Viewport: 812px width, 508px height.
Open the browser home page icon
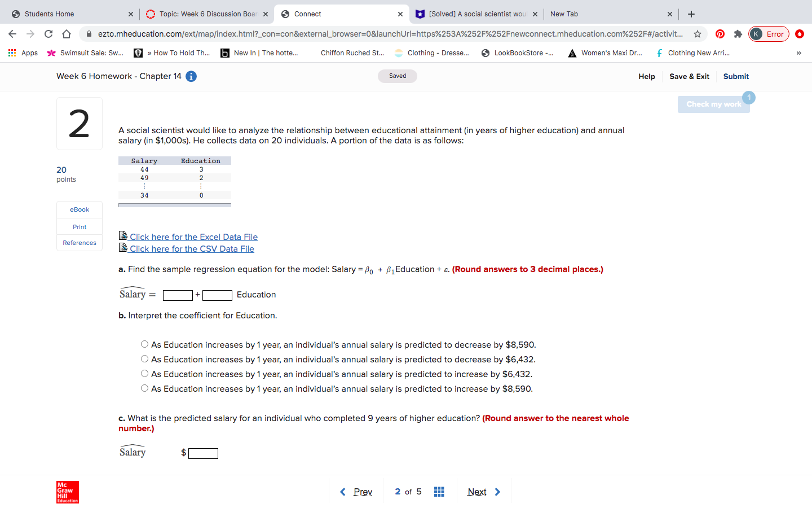[x=67, y=34]
